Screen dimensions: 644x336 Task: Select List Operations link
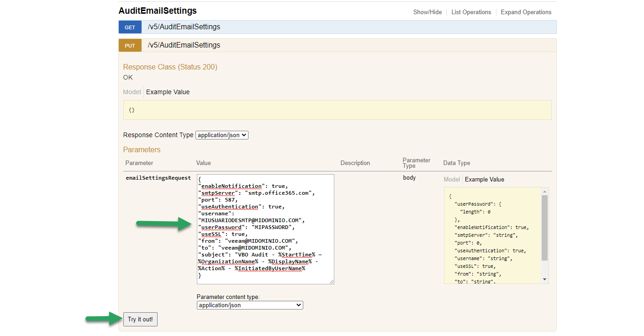471,12
